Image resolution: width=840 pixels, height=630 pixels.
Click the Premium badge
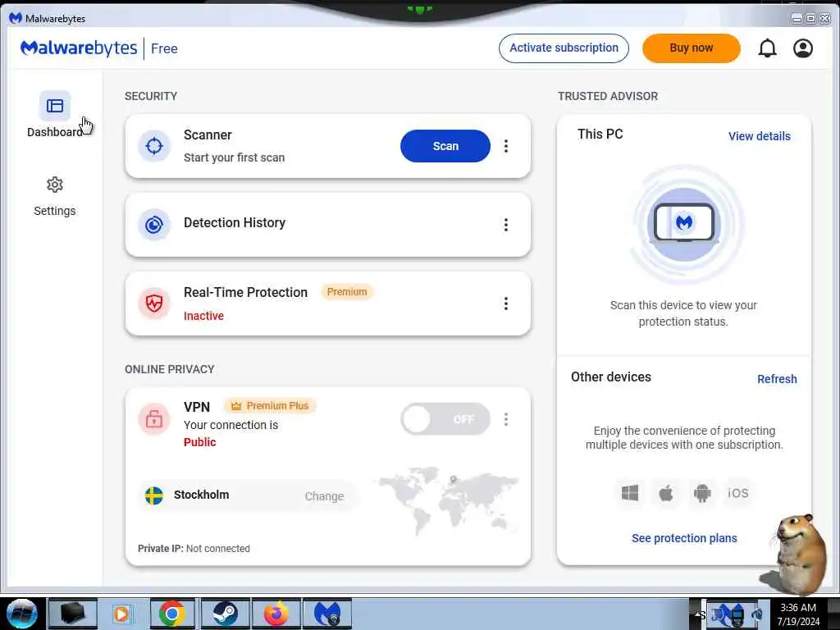pyautogui.click(x=347, y=292)
